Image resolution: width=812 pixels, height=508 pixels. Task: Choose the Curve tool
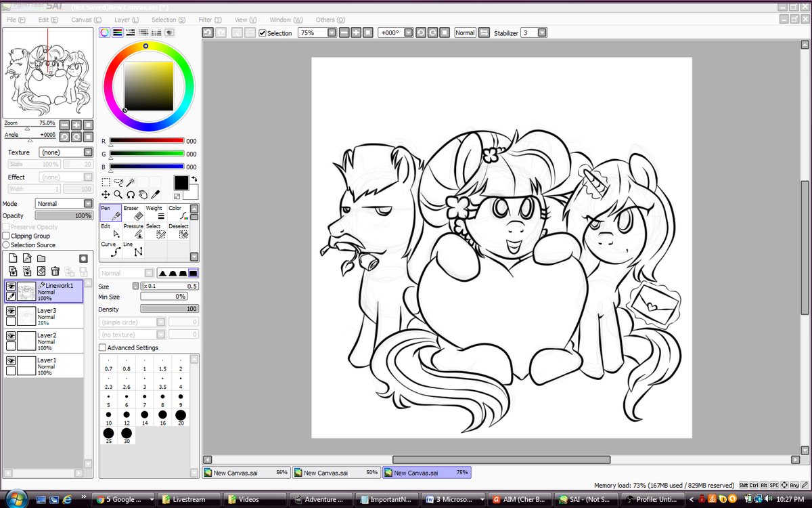110,249
